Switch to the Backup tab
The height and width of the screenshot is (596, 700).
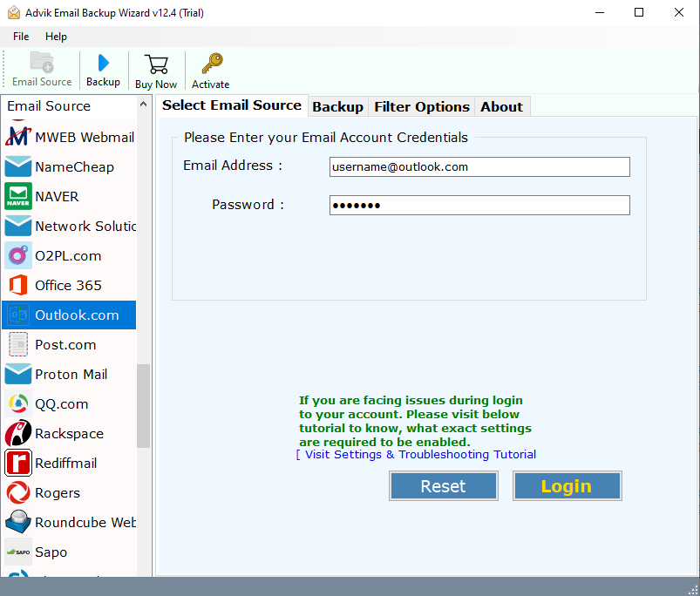click(x=338, y=107)
